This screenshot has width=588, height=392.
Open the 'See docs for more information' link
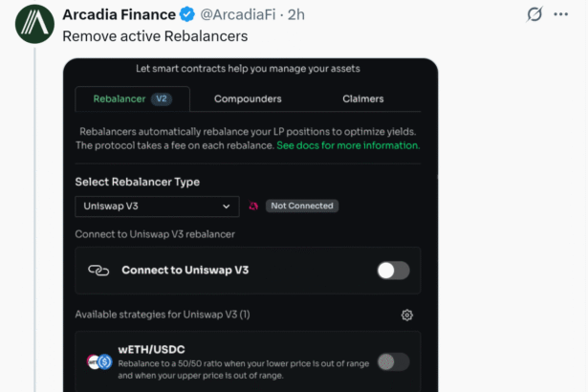click(x=348, y=145)
